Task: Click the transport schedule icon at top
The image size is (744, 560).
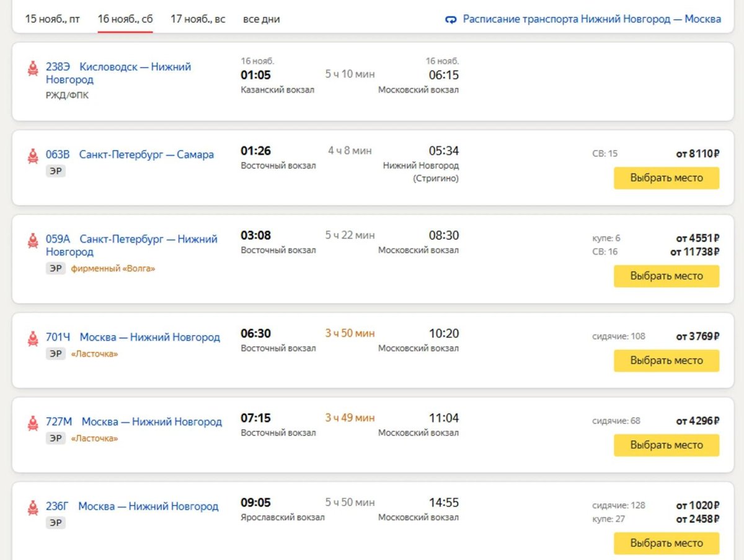Action: (x=451, y=19)
